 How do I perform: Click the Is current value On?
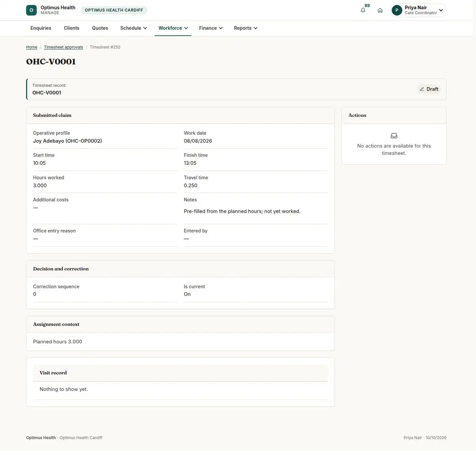pyautogui.click(x=187, y=294)
